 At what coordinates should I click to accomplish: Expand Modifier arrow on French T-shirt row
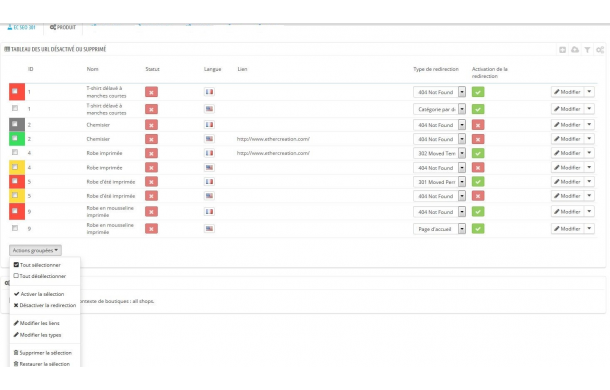click(x=589, y=92)
